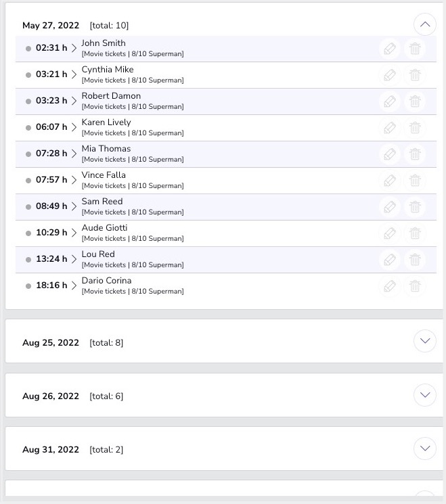Click the pencil icon for Sam Reed
The image size is (446, 504).
[390, 207]
